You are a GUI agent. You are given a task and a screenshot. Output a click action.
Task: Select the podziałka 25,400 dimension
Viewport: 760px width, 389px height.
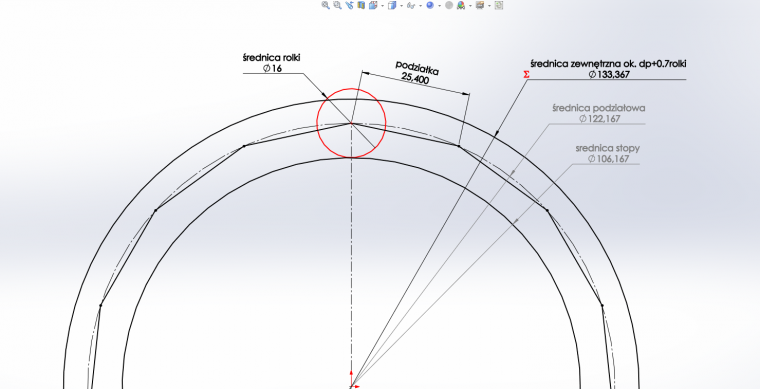click(x=416, y=72)
